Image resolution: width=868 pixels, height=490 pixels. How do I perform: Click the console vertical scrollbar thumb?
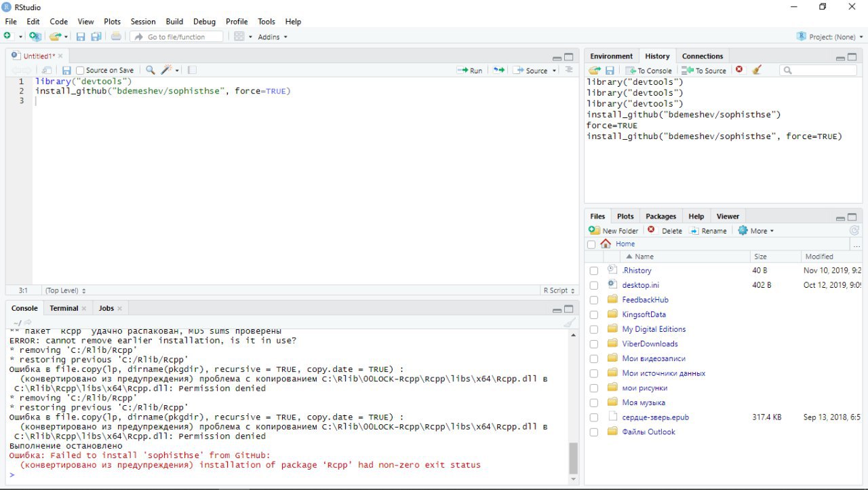tap(573, 458)
